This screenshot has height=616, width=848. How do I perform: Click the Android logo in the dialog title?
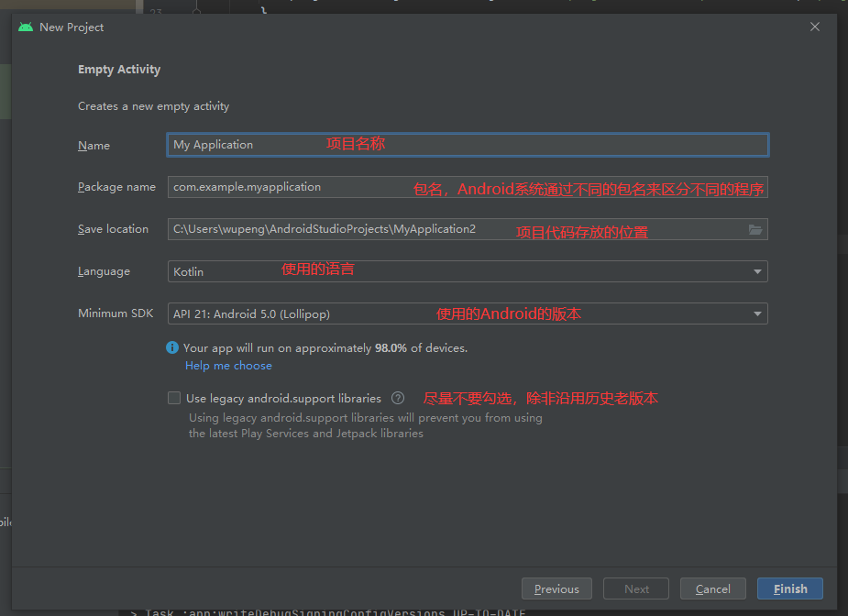click(26, 27)
